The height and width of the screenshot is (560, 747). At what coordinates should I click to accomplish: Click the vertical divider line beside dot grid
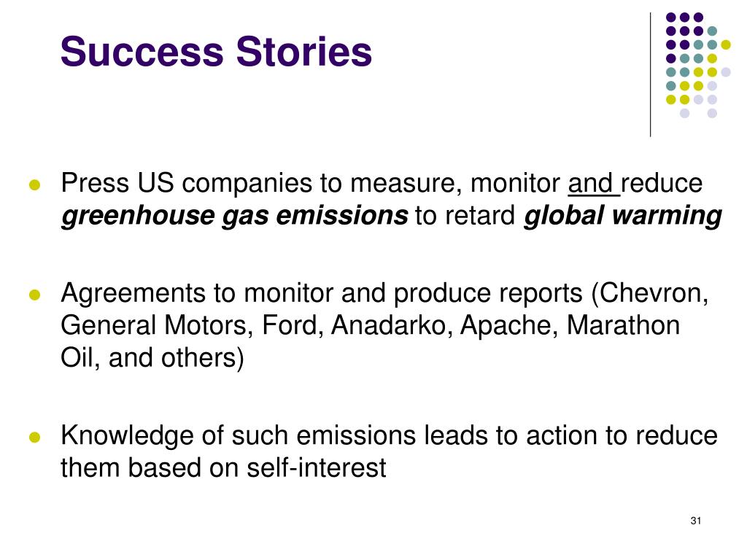tap(650, 75)
